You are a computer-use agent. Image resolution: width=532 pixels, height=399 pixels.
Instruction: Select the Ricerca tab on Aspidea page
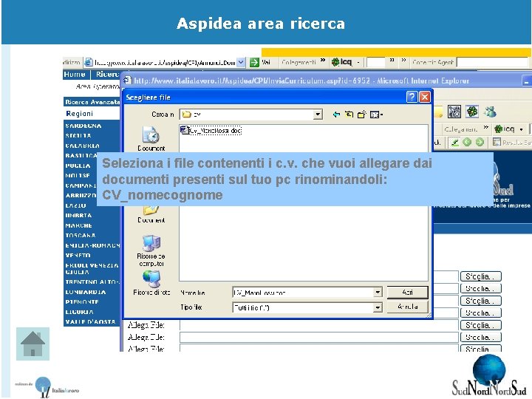tap(107, 75)
